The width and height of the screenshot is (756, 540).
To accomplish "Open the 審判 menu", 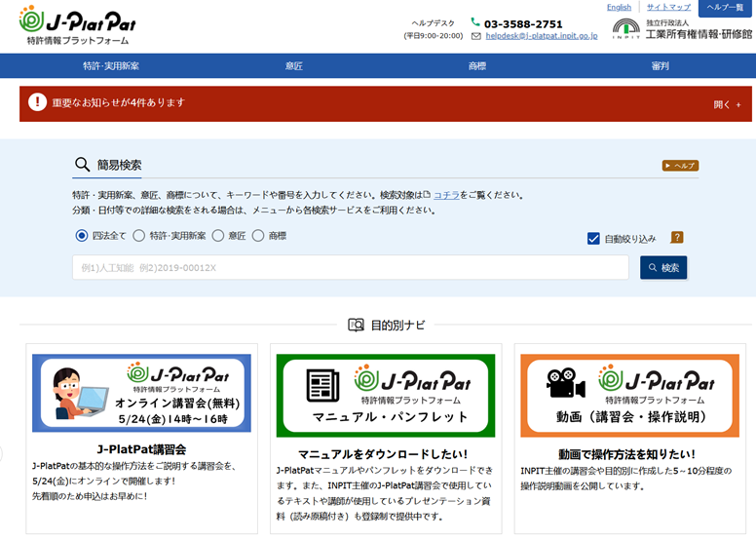I will pos(661,66).
